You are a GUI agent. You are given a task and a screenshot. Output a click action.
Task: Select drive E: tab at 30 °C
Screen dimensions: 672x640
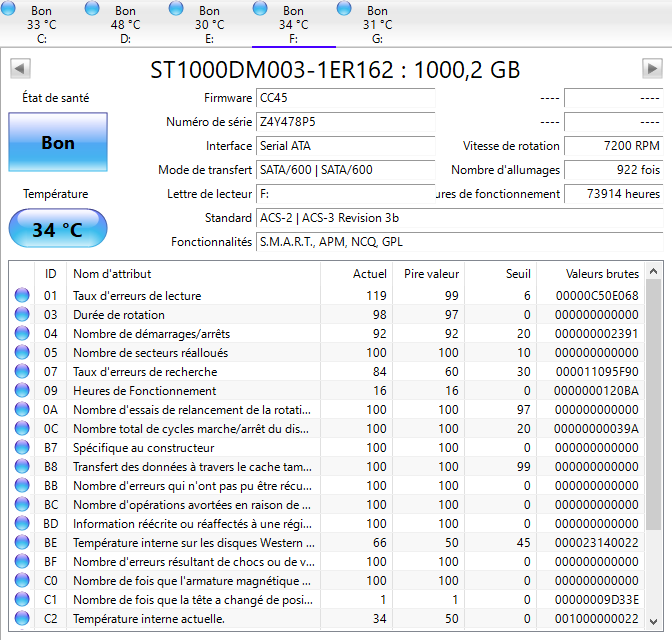click(210, 24)
